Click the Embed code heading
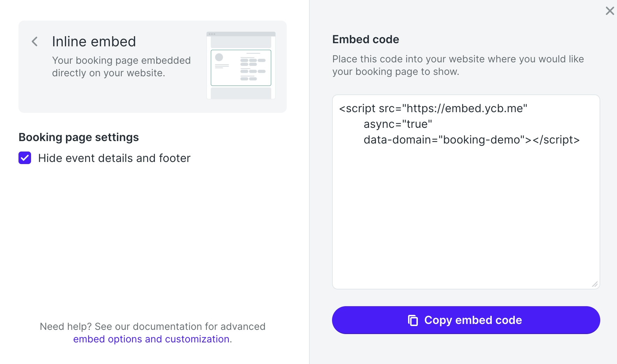Viewport: 617px width, 364px height. 365,39
